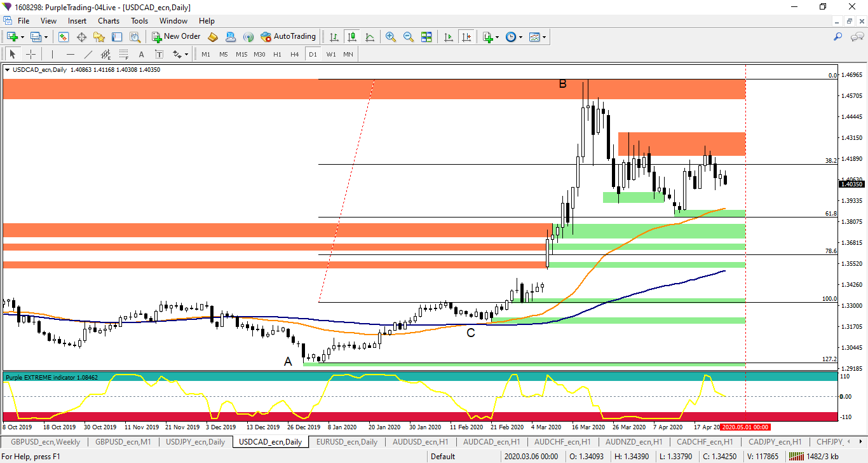The width and height of the screenshot is (868, 463).
Task: Open the Data Window icon
Action: point(81,37)
